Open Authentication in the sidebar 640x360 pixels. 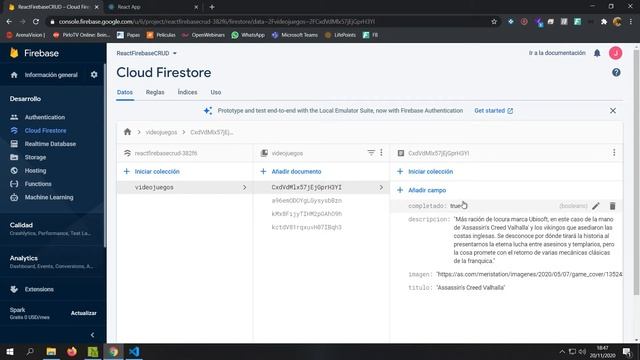tap(44, 117)
